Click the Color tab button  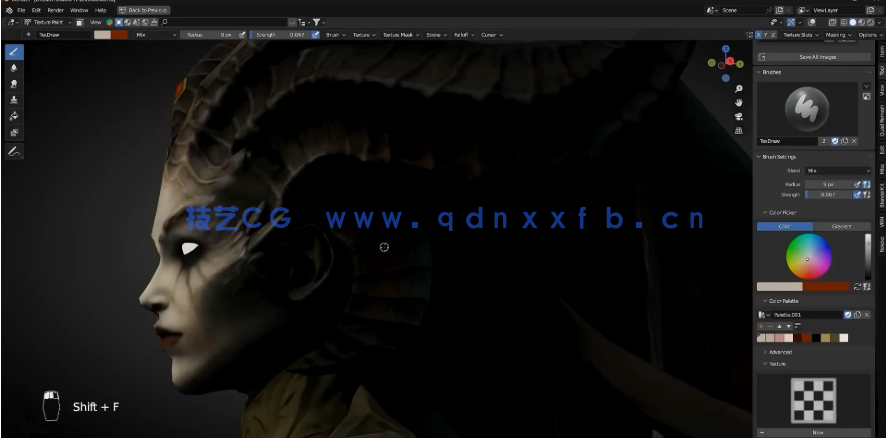(785, 227)
